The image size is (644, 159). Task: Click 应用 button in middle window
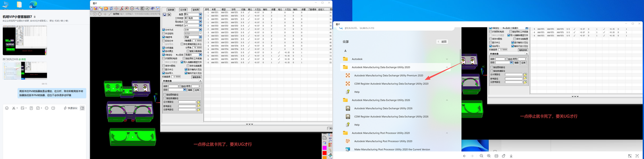point(197,90)
